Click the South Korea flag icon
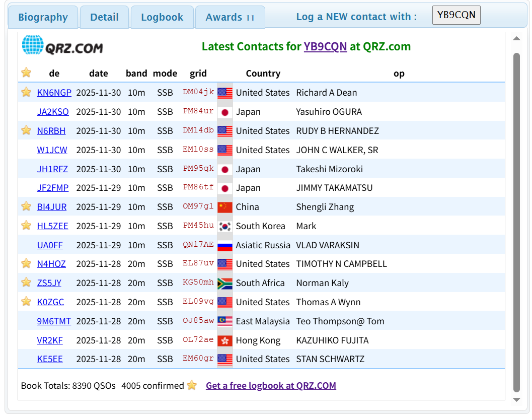Viewport: 532px width, 420px height. pos(225,226)
